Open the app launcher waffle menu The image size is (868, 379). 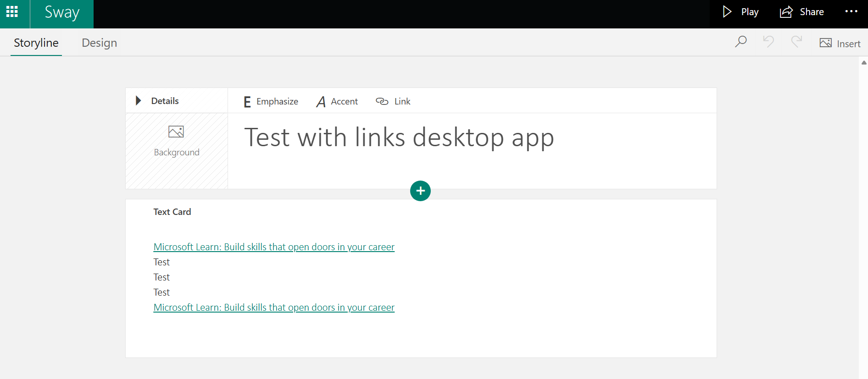pyautogui.click(x=12, y=12)
